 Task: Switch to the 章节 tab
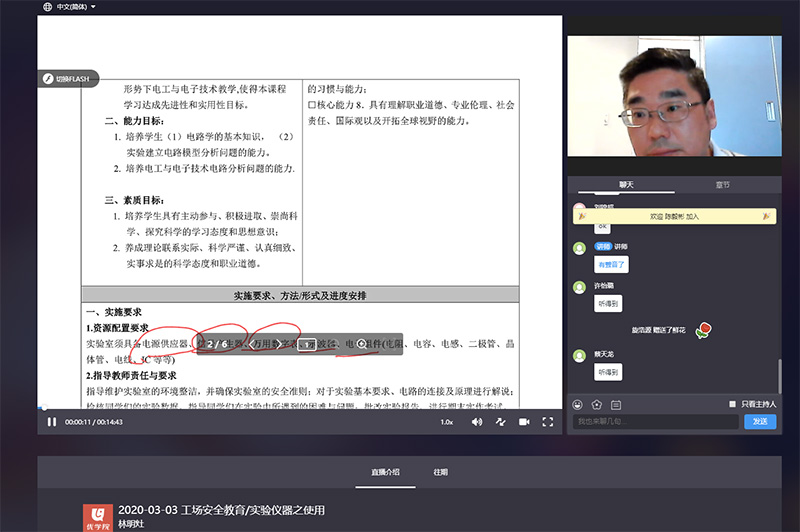pos(722,184)
